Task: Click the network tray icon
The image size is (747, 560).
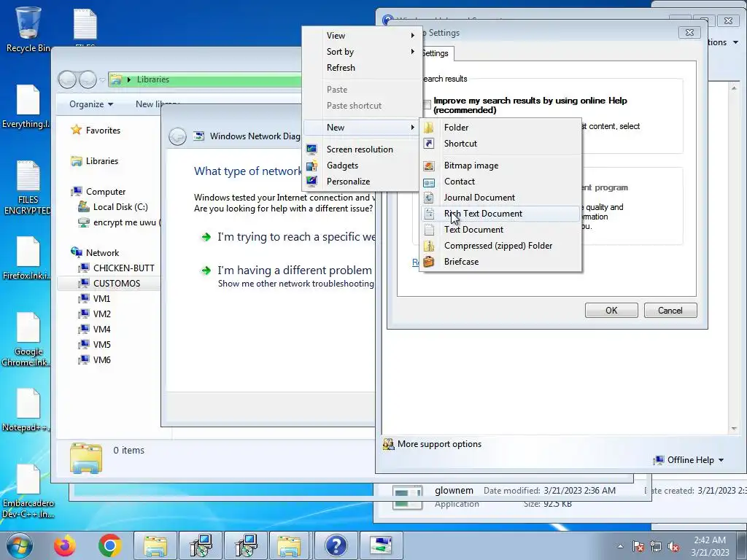Action: [x=656, y=547]
